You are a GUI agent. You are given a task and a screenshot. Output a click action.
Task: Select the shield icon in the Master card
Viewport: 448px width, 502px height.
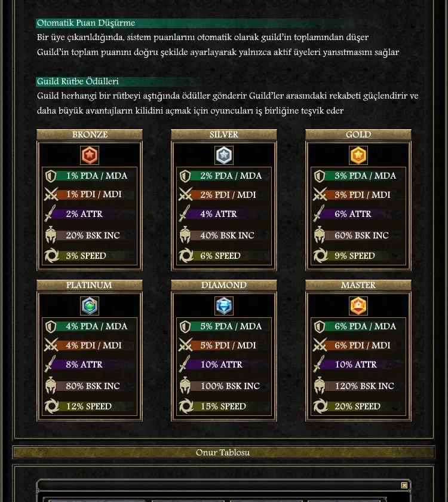[321, 326]
